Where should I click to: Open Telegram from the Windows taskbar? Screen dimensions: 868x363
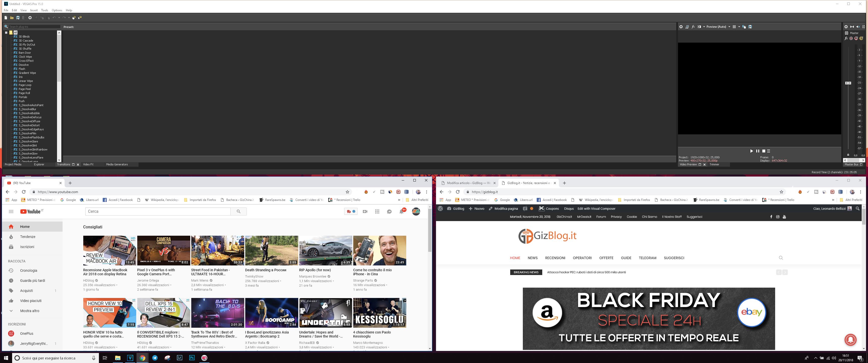[x=155, y=358]
